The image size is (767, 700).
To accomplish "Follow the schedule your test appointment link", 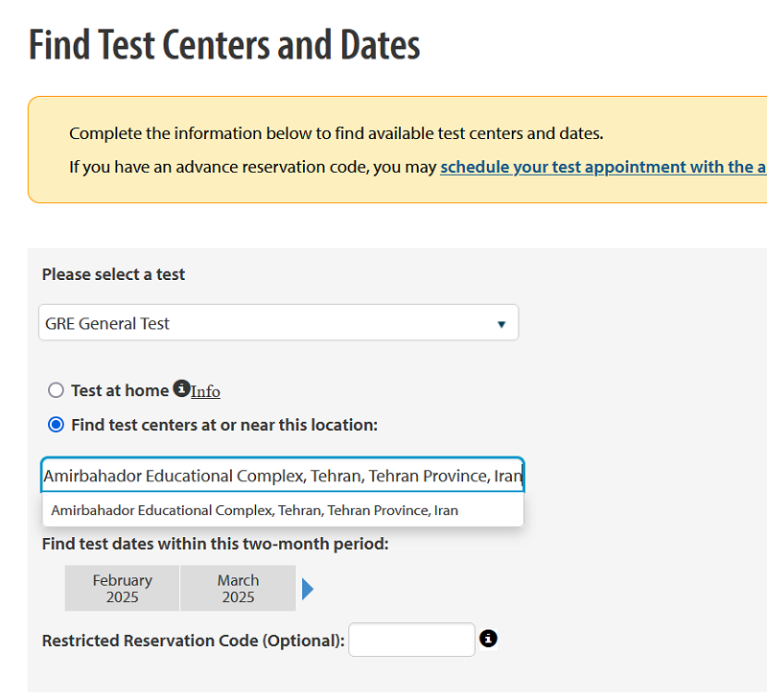I will click(603, 167).
